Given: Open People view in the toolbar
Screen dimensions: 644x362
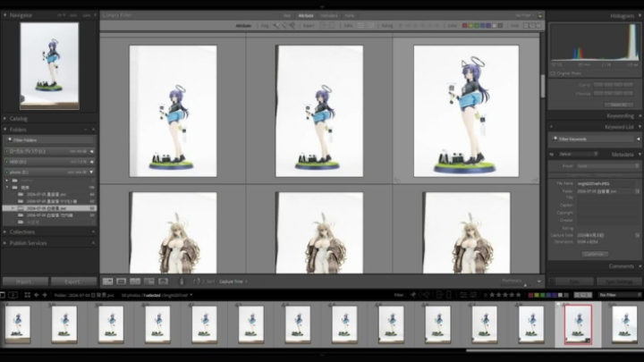Looking at the screenshot, I should coord(163,282).
